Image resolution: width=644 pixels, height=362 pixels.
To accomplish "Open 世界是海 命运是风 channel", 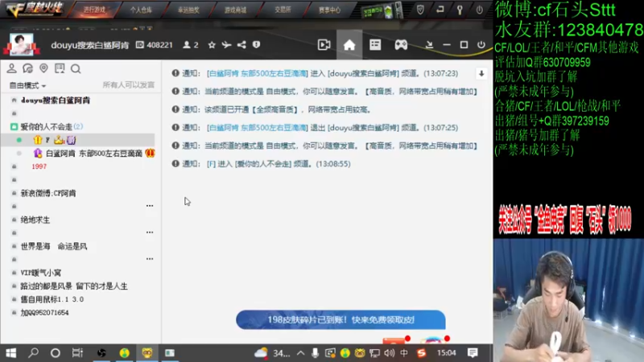I will pyautogui.click(x=54, y=246).
